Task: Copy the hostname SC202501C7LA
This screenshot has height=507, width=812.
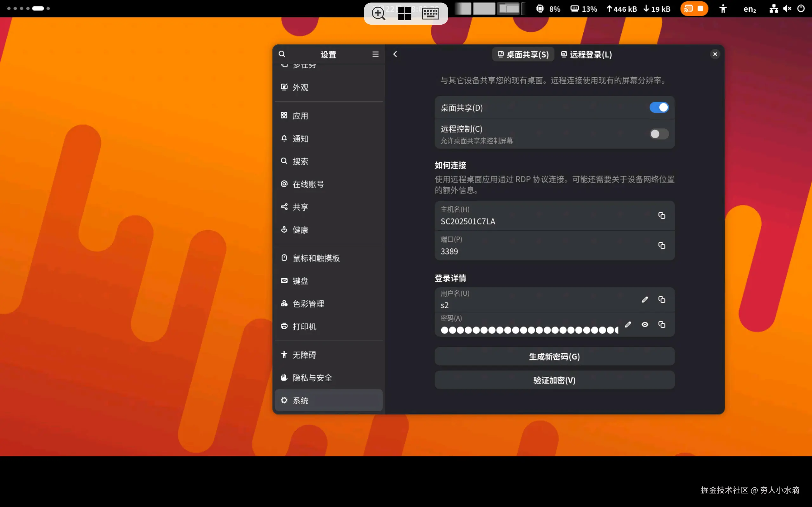Action: (x=661, y=215)
